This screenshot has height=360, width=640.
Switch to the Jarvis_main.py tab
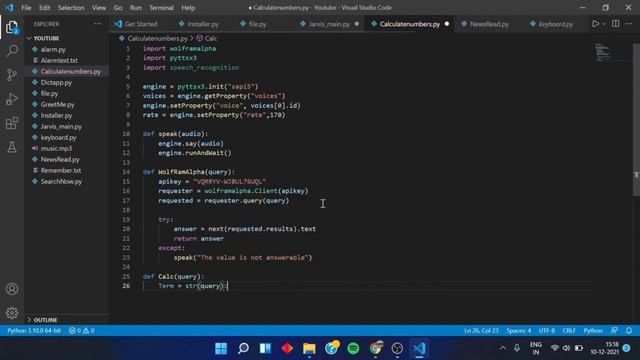pos(329,24)
